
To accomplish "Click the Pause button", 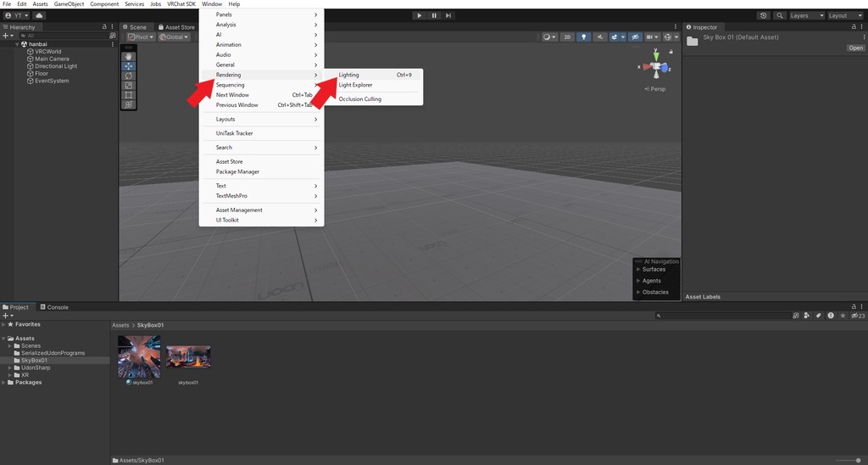I will [x=434, y=15].
